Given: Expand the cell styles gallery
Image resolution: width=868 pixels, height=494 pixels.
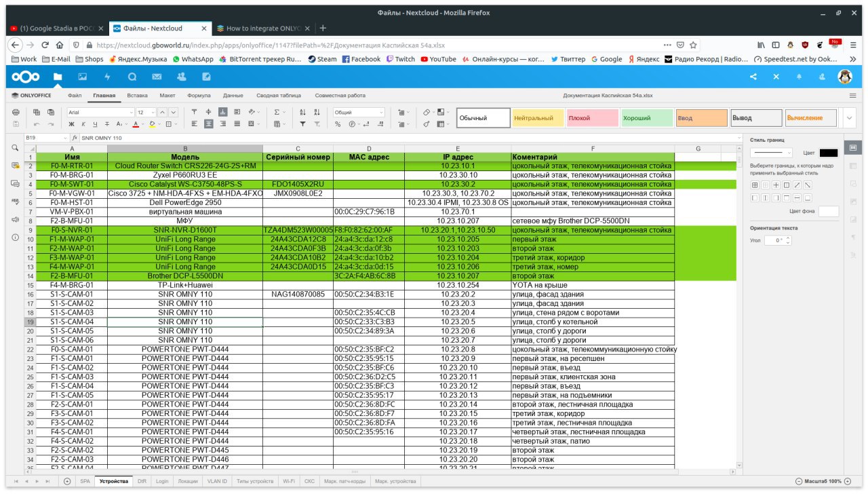Looking at the screenshot, I should pos(850,118).
